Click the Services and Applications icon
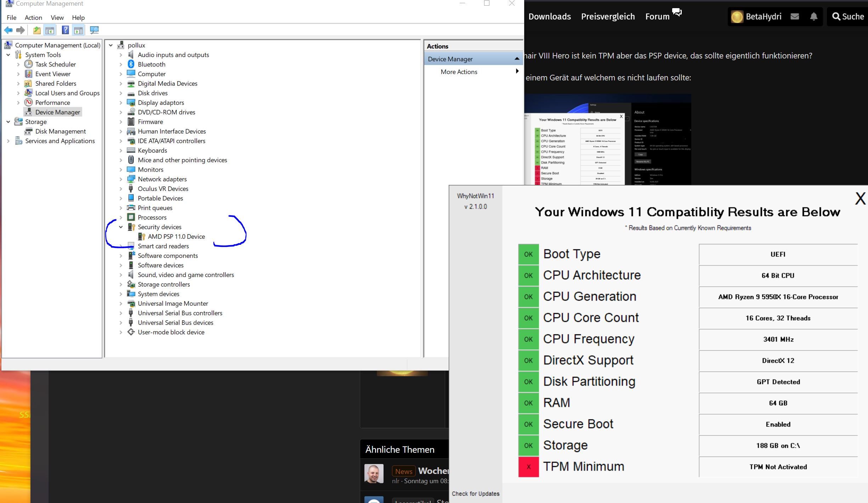The height and width of the screenshot is (503, 868). point(18,141)
